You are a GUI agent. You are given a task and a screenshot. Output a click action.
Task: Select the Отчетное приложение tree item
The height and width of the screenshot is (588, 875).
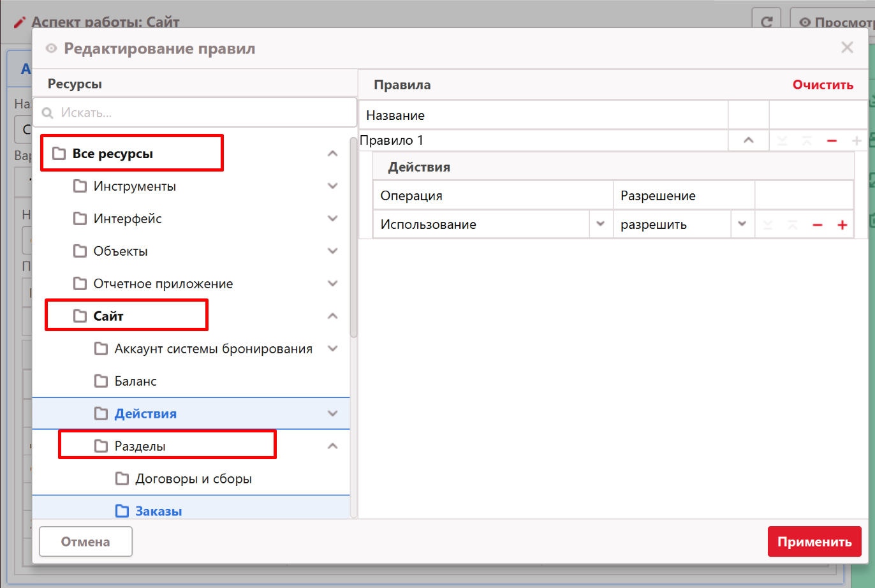click(x=163, y=284)
